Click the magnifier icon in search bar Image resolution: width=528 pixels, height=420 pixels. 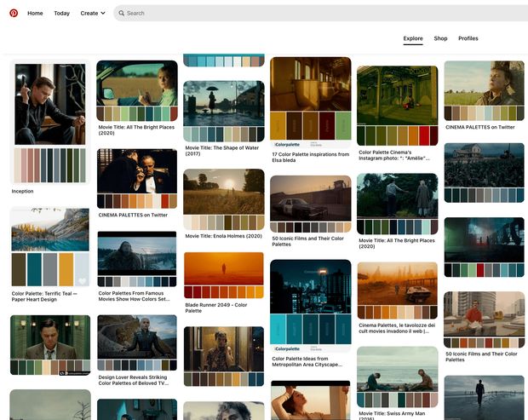coord(122,13)
